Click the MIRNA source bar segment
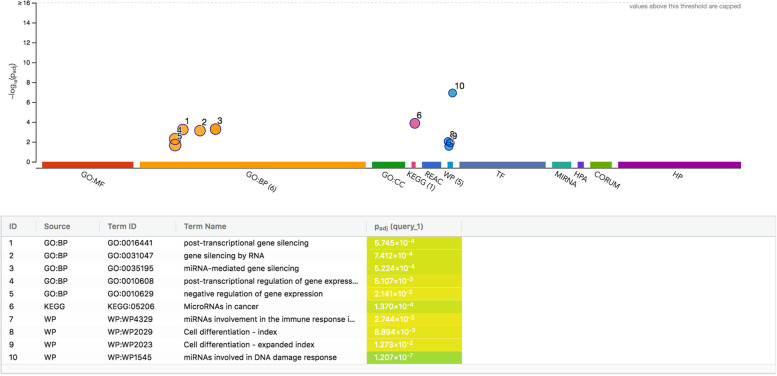 [x=561, y=165]
